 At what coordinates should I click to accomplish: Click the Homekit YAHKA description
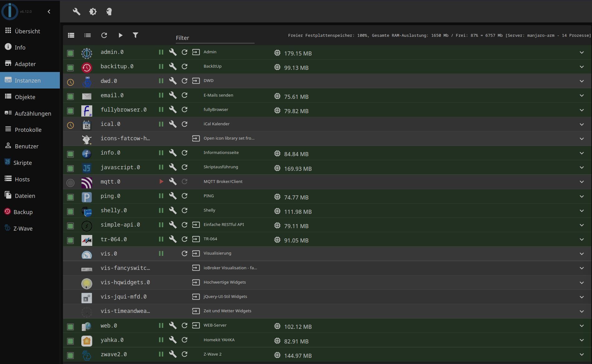[219, 340]
